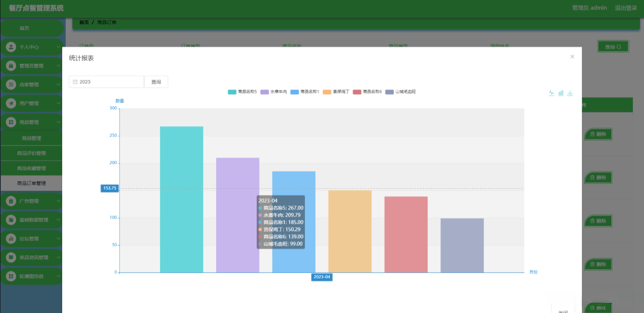This screenshot has width=644, height=313.
Task: Click the 2023-04 x-axis label
Action: (322, 277)
